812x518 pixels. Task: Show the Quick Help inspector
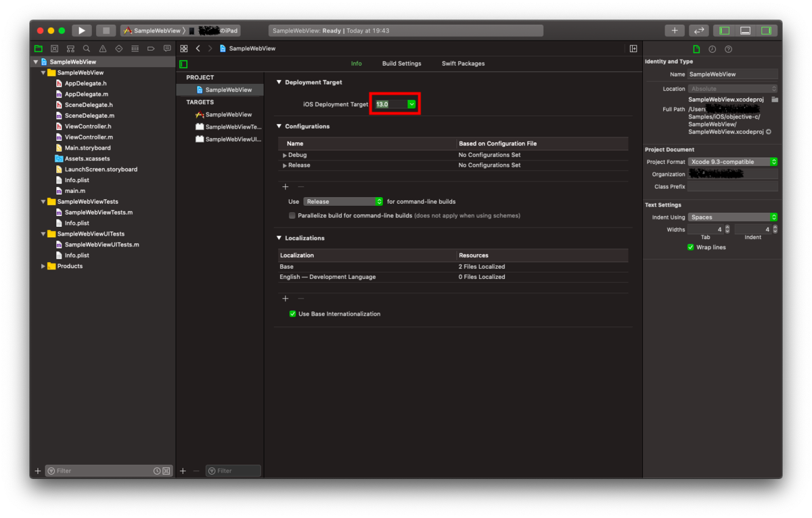coord(729,49)
